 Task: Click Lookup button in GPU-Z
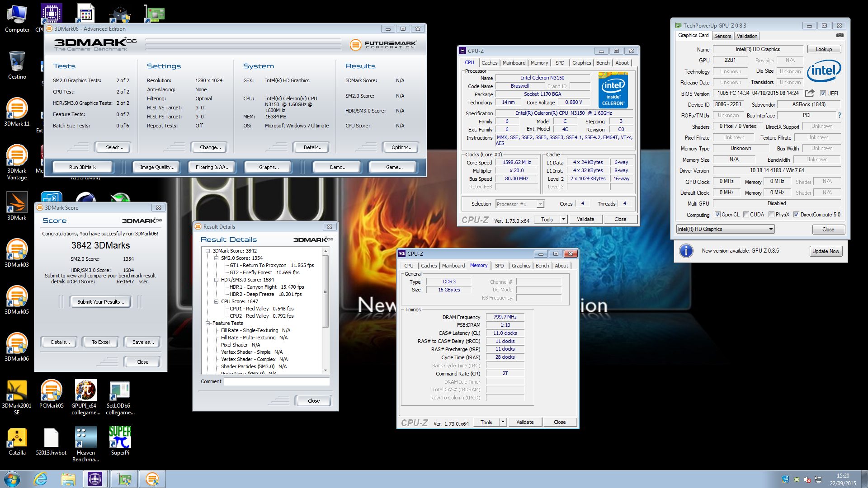point(824,49)
